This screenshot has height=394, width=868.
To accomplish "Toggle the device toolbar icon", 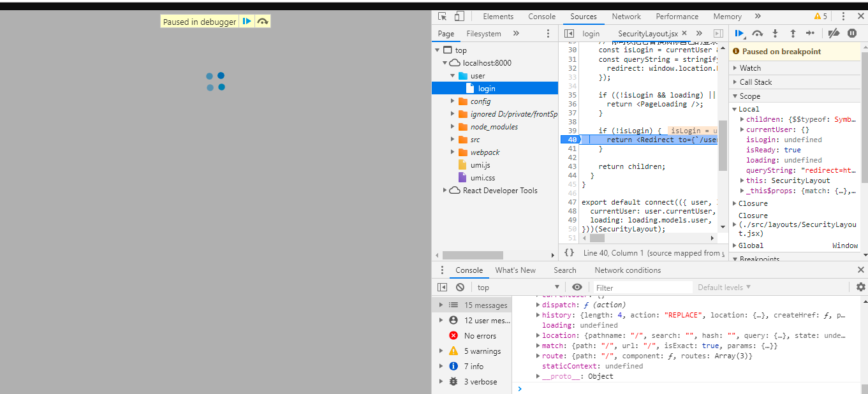I will click(x=459, y=17).
